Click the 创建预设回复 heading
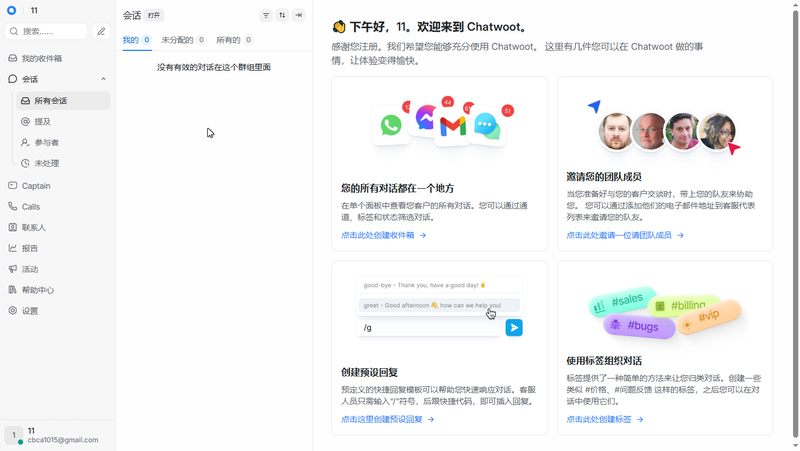This screenshot has width=800, height=451. point(369,372)
